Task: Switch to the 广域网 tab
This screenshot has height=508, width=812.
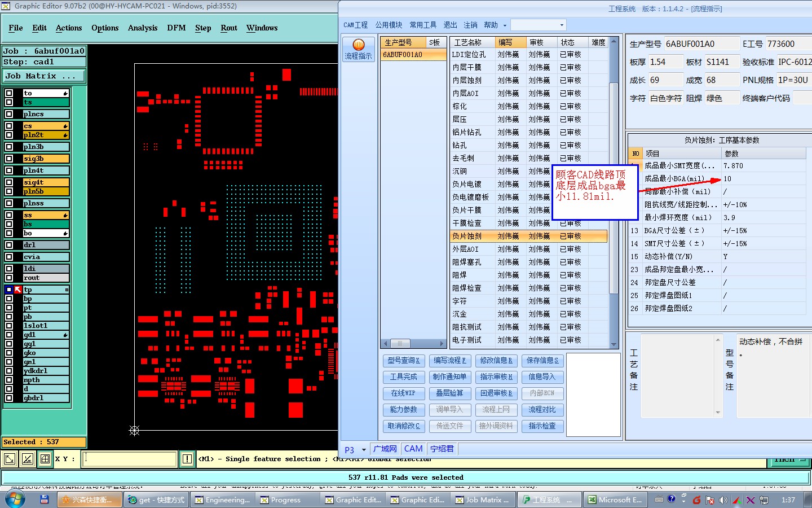Action: [x=385, y=449]
